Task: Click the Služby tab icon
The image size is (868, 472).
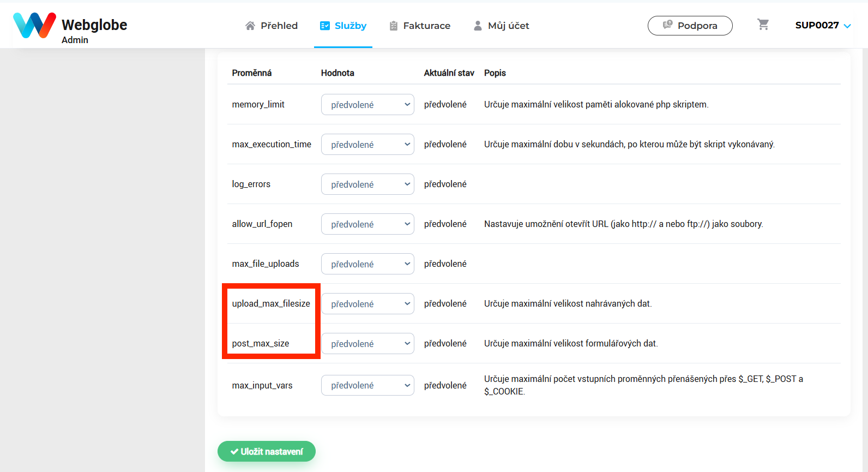Action: [325, 26]
